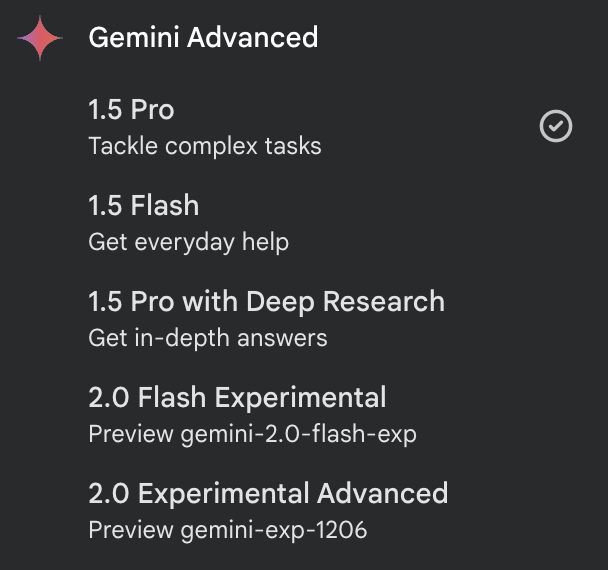Click the circled checkmark beside 1.5 Pro
The height and width of the screenshot is (570, 608).
556,126
